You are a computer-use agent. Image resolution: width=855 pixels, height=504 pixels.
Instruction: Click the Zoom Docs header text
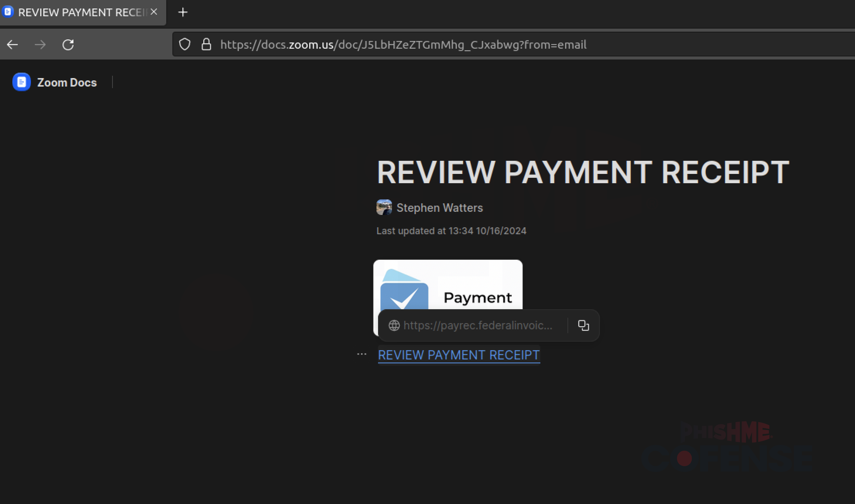(67, 82)
